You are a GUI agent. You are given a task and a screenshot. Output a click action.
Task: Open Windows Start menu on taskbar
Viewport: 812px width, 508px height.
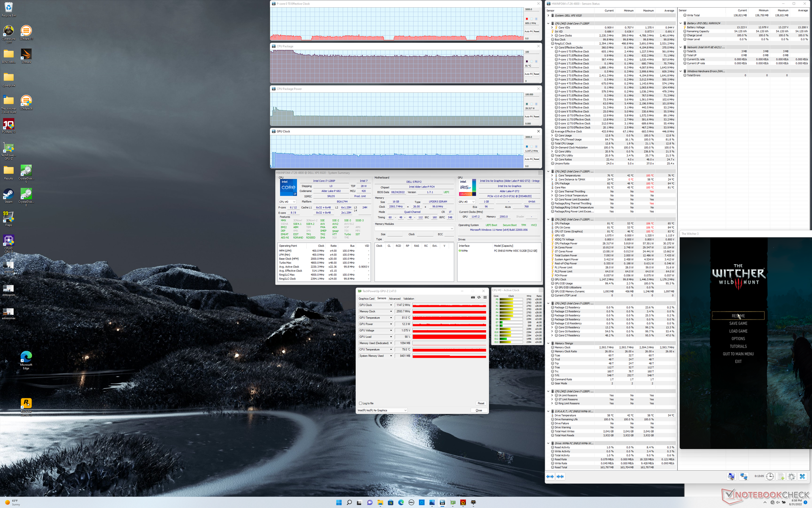coord(339,502)
